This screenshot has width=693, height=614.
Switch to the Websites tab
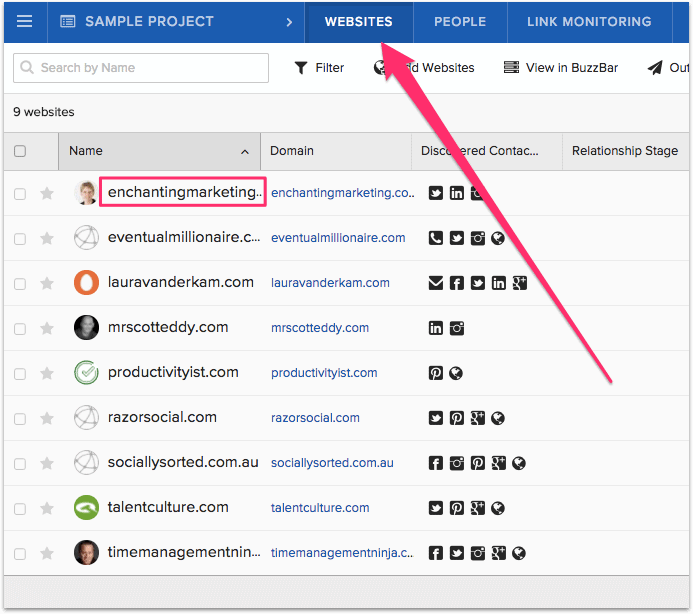358,22
